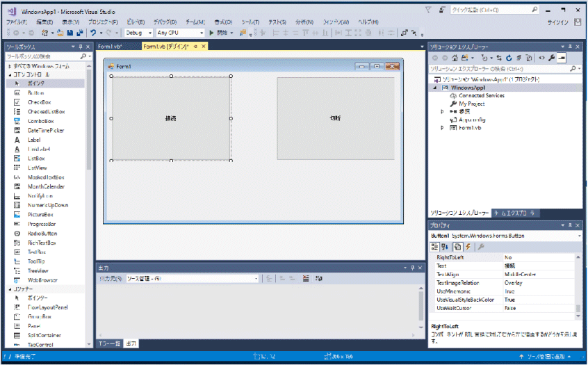Toggle auto-hide pin on Output panel

click(x=412, y=268)
